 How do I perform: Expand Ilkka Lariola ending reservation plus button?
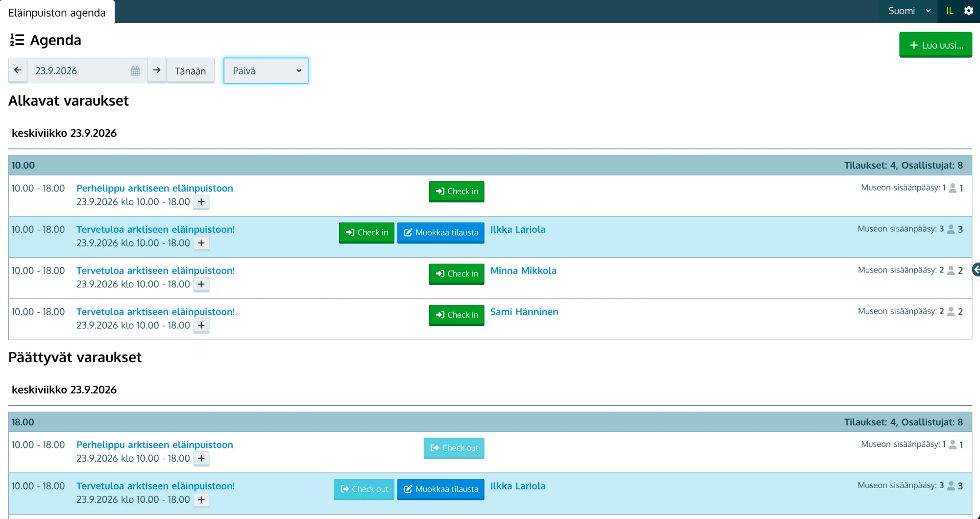201,500
